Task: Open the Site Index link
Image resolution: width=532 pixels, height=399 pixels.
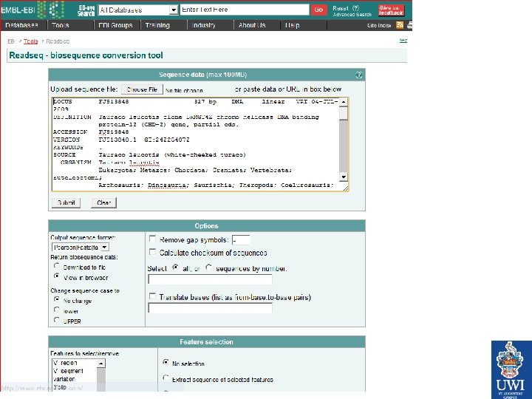Action: point(379,25)
